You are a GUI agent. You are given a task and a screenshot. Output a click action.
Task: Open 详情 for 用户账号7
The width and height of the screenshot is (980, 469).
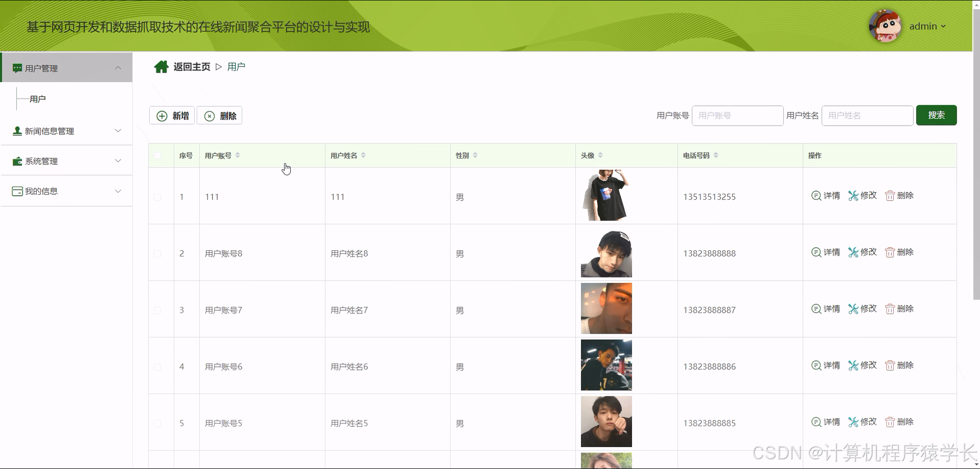(x=826, y=309)
